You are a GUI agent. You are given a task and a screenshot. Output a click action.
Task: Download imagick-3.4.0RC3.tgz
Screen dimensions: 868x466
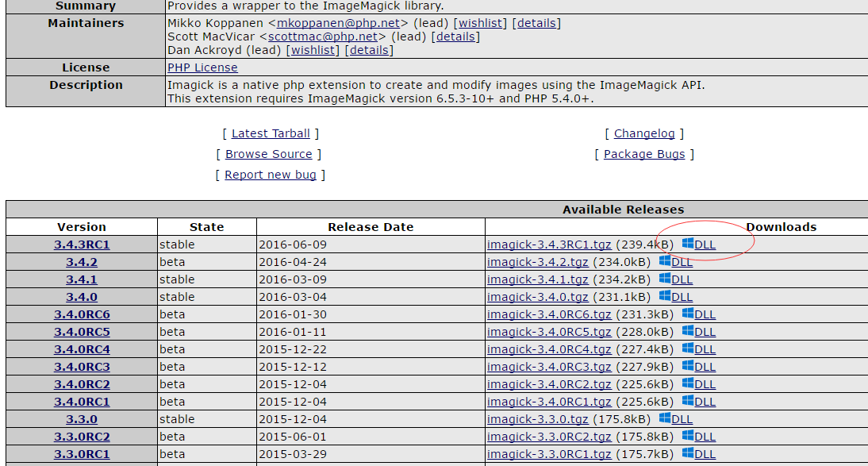point(549,367)
